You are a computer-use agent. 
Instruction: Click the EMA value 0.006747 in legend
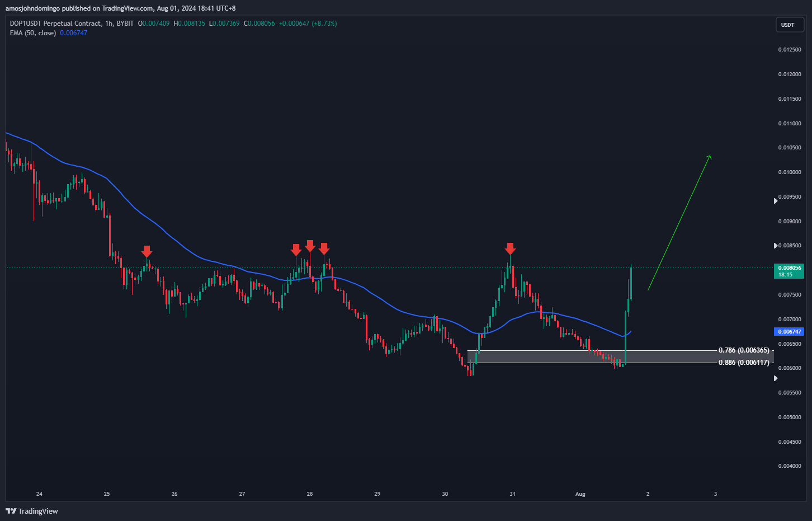tap(74, 33)
